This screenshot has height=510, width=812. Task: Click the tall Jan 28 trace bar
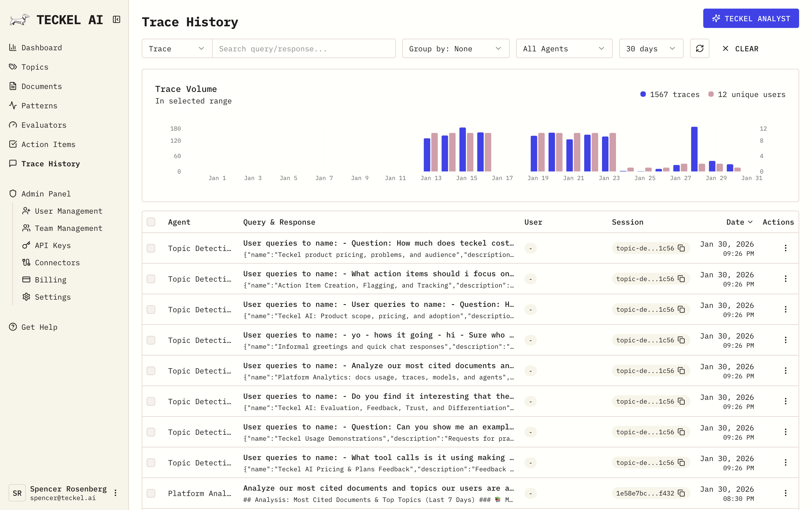694,149
